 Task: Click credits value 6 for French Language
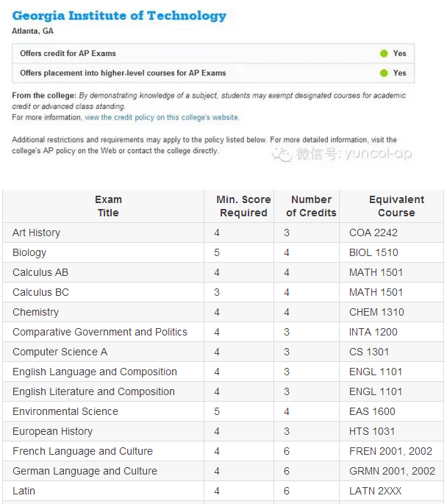pos(287,451)
